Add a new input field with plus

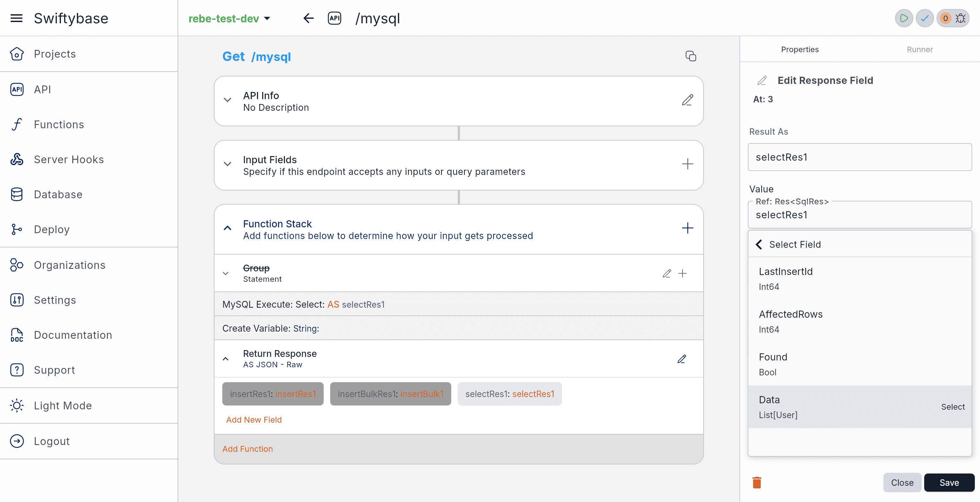(x=687, y=164)
